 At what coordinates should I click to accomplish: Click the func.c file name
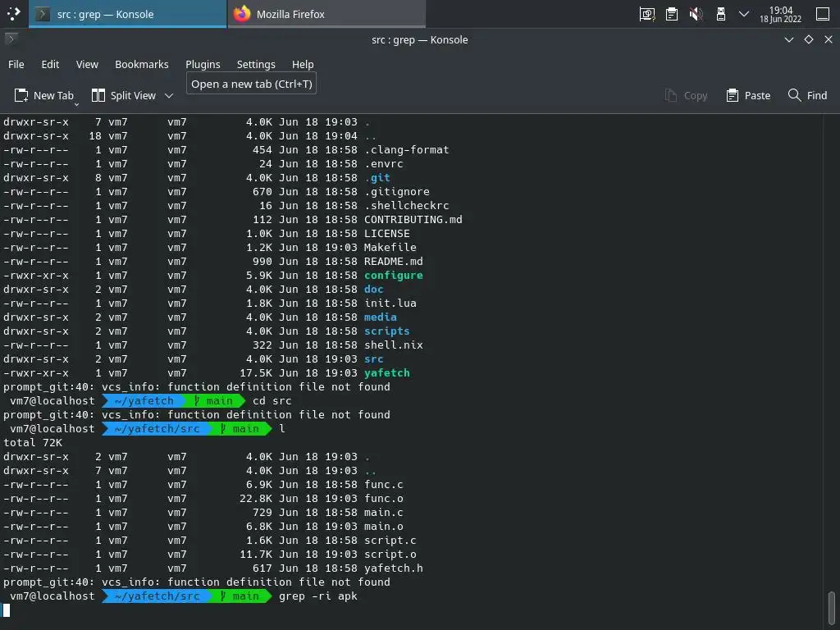click(x=384, y=484)
